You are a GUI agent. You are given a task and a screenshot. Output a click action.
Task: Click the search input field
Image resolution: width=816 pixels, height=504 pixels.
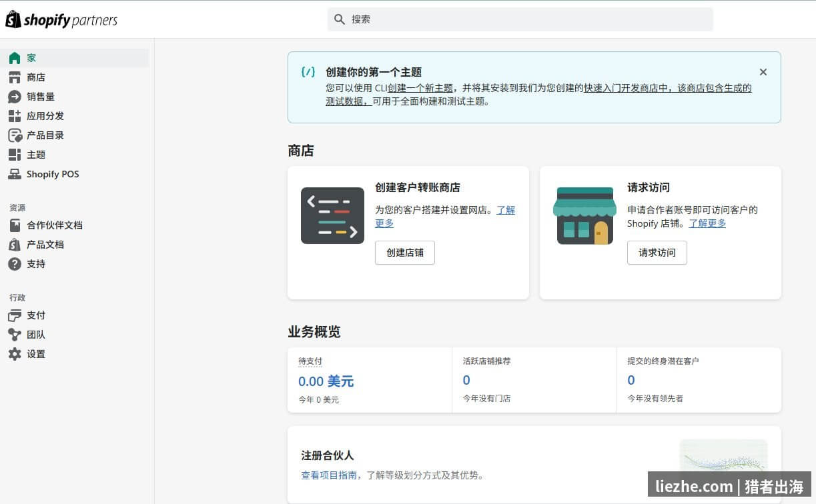[520, 19]
